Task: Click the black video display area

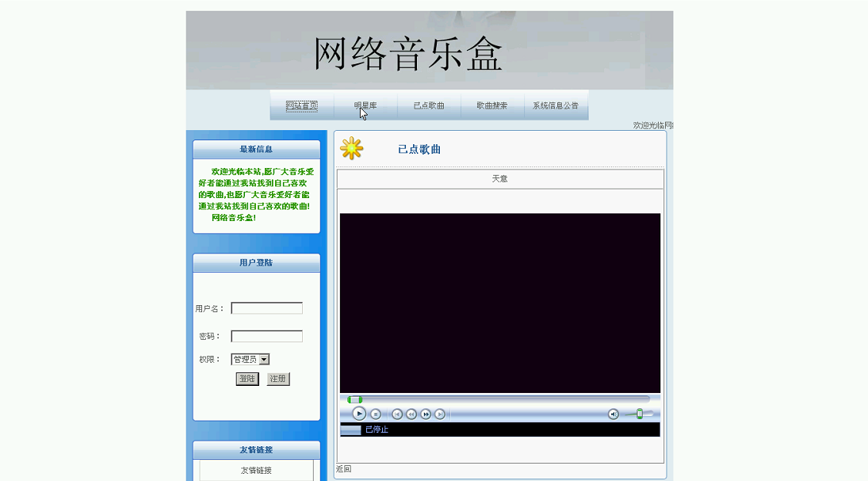Action: pyautogui.click(x=500, y=303)
